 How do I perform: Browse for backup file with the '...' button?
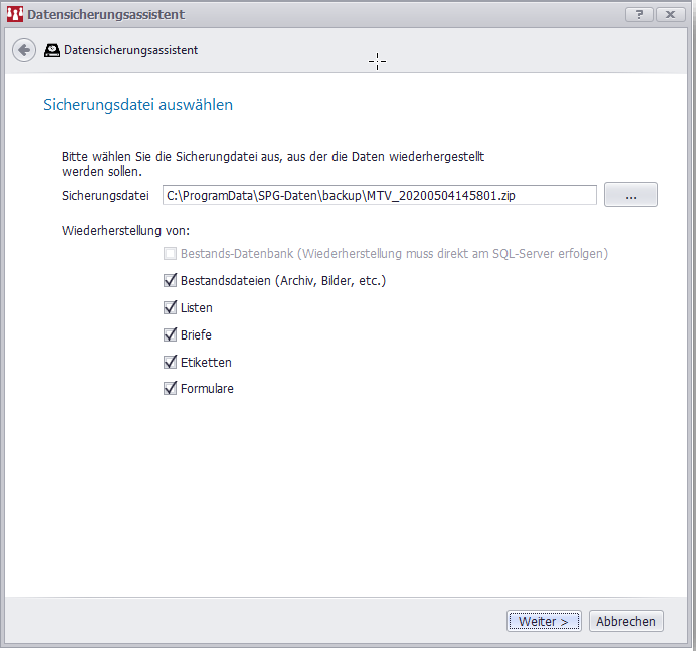(630, 195)
